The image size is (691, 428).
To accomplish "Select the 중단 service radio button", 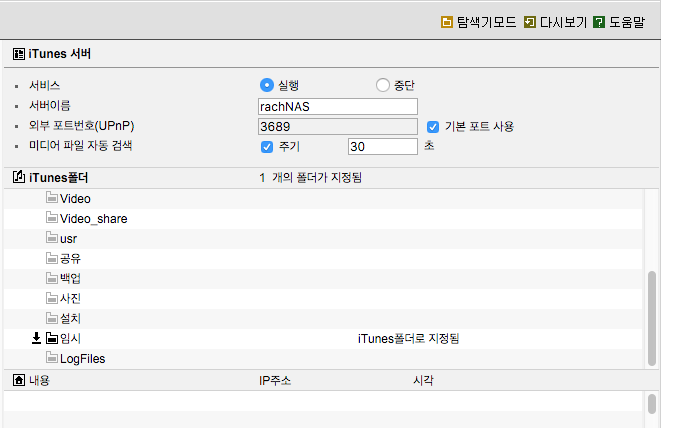I will point(383,85).
